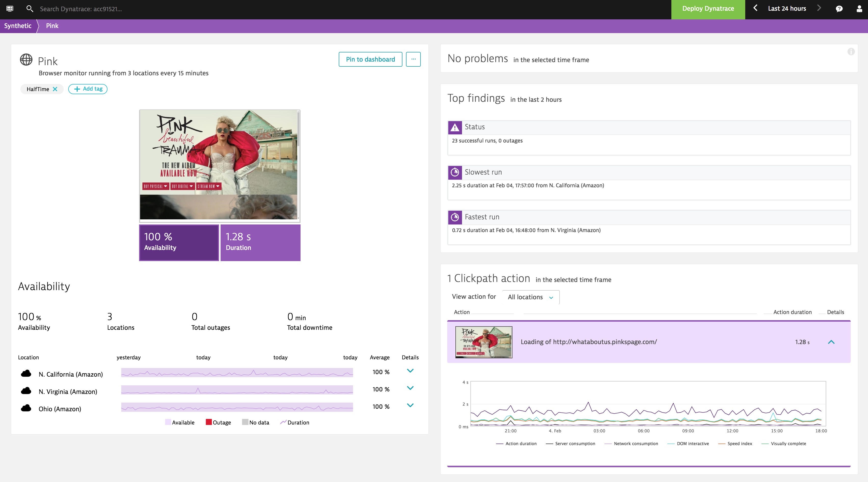This screenshot has height=482, width=868.
Task: Click the clickpath action thumbnail
Action: [x=483, y=342]
